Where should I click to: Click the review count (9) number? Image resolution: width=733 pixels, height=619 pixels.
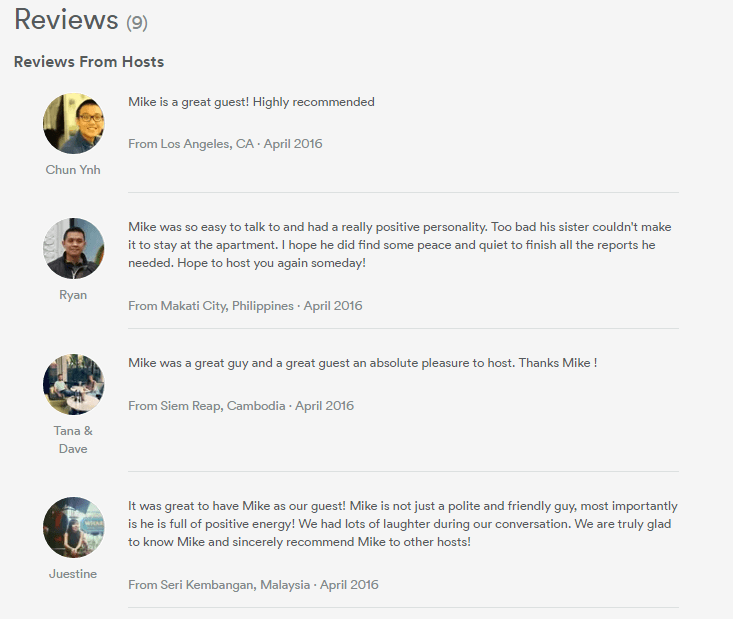[x=137, y=22]
